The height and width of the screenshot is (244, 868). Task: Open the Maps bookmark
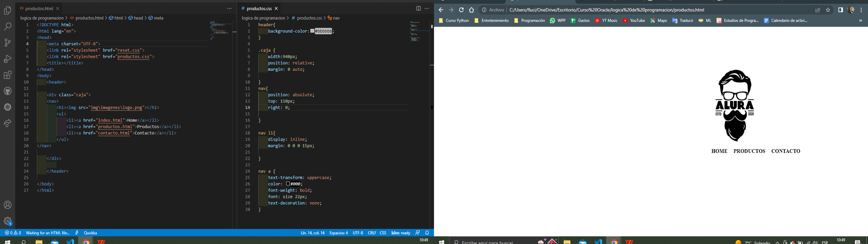pos(659,21)
